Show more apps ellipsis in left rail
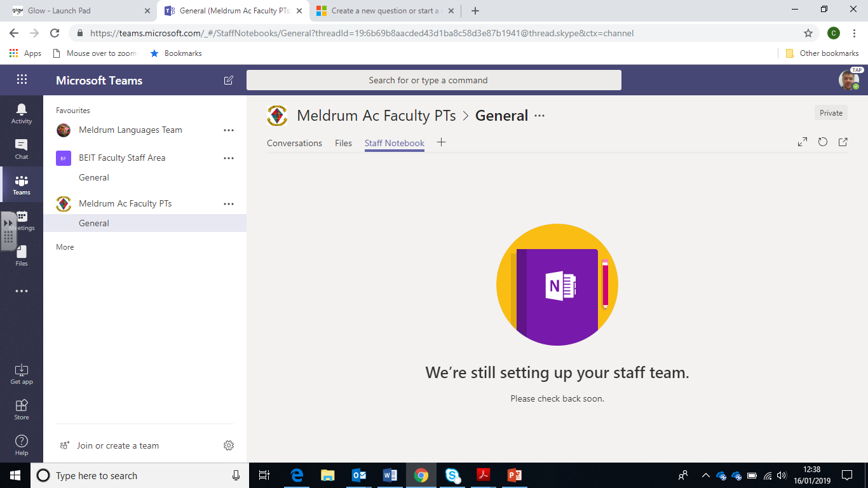The height and width of the screenshot is (488, 868). pos(22,291)
